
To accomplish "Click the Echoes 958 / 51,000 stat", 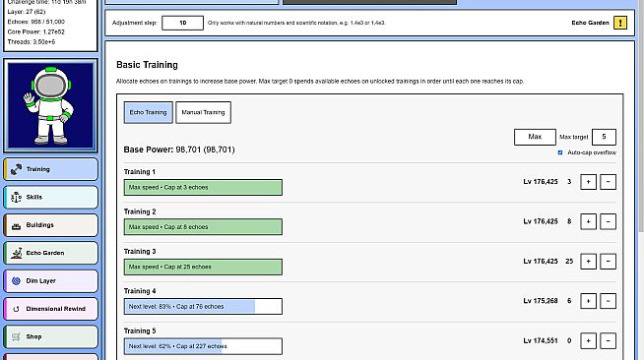I will click(36, 22).
